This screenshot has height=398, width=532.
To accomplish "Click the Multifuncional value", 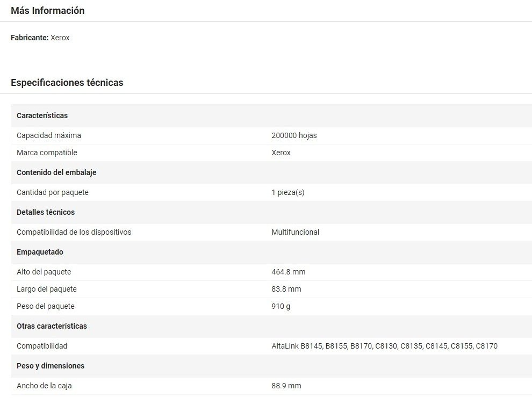I will coord(295,232).
